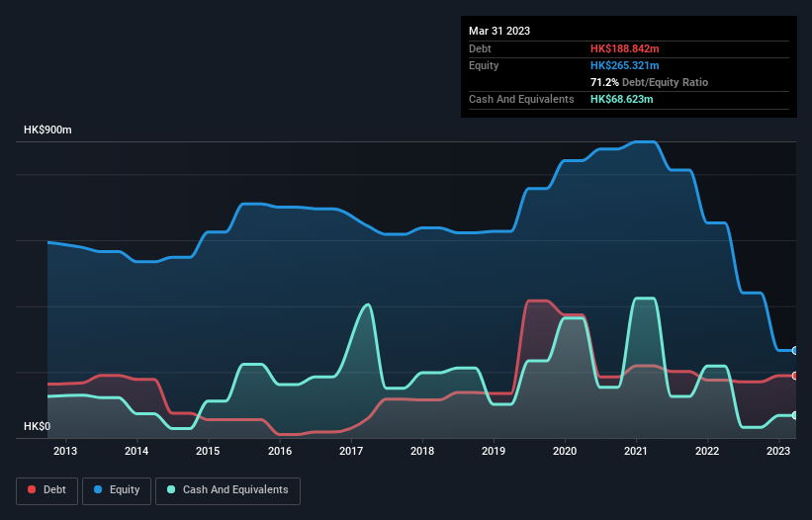Click the 2020 x-axis label

[565, 451]
